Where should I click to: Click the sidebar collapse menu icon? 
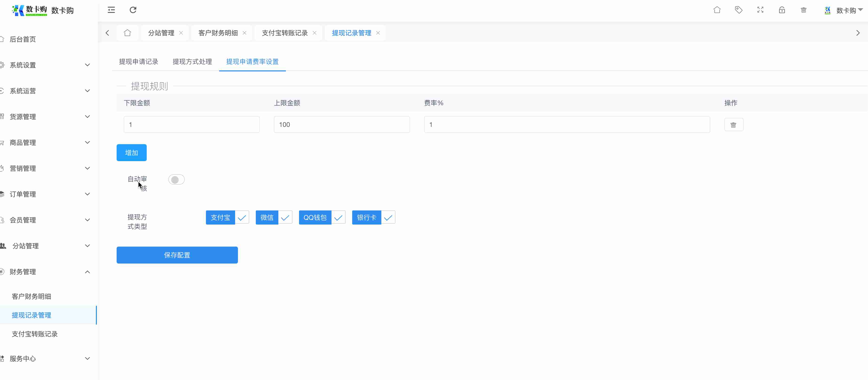click(x=111, y=10)
